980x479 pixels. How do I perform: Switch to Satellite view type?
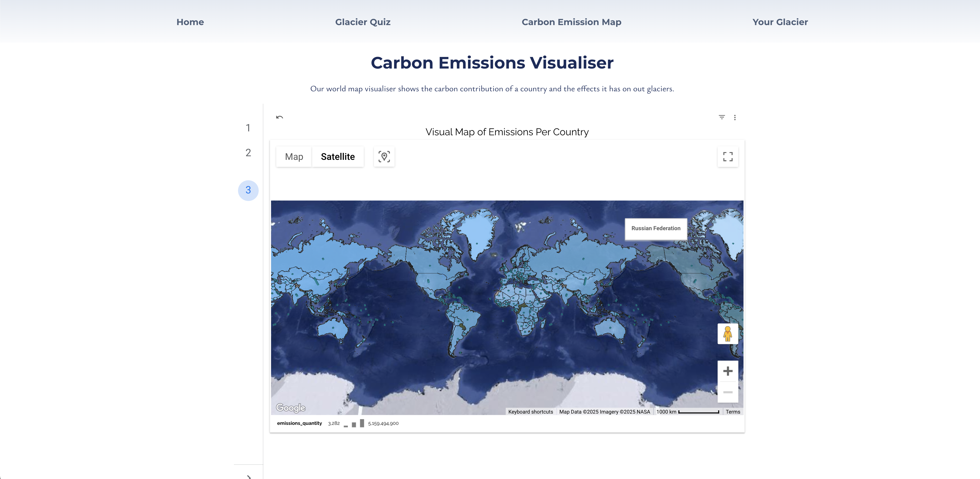(x=338, y=156)
